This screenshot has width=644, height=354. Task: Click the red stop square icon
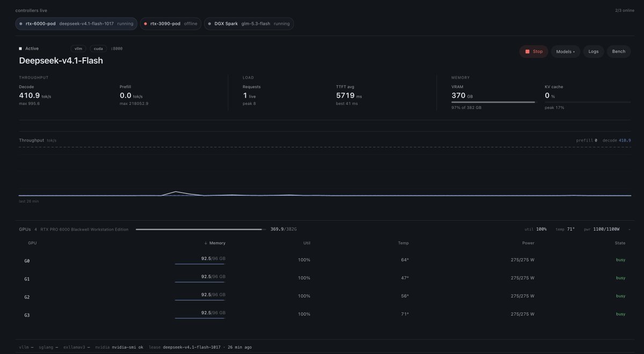(527, 51)
